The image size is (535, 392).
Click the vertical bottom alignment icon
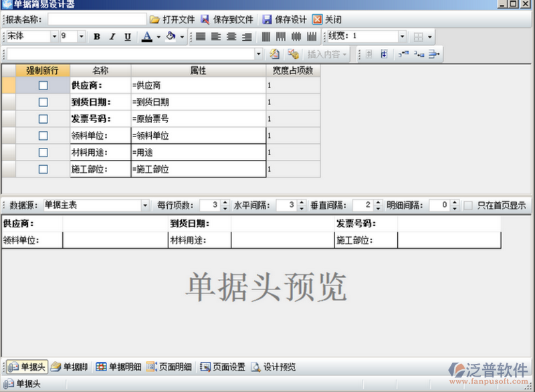coord(312,37)
